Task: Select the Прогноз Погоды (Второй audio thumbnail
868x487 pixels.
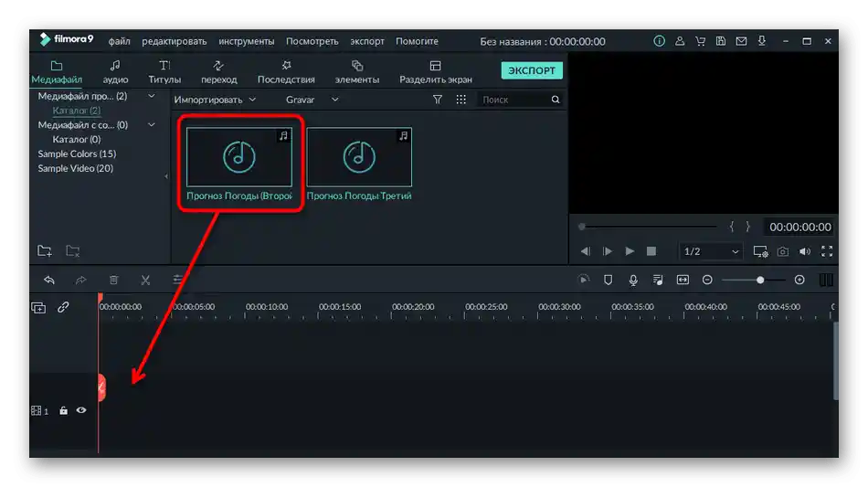Action: [239, 157]
